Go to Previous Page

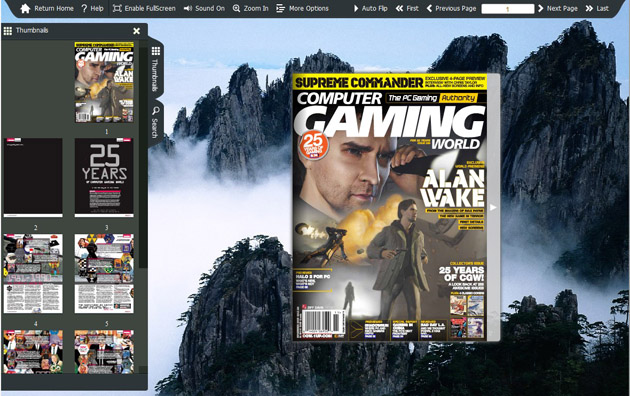pos(451,8)
